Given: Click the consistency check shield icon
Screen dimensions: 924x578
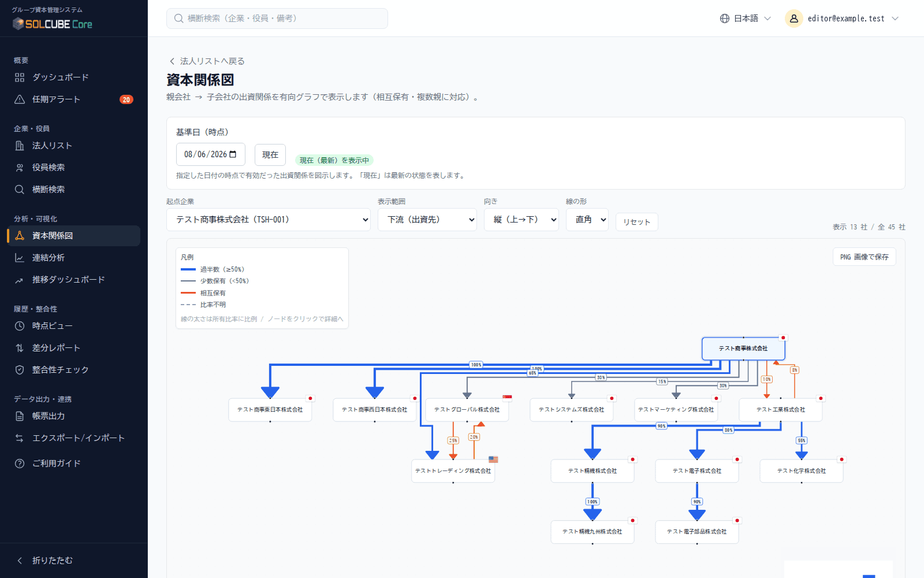Looking at the screenshot, I should tap(20, 370).
